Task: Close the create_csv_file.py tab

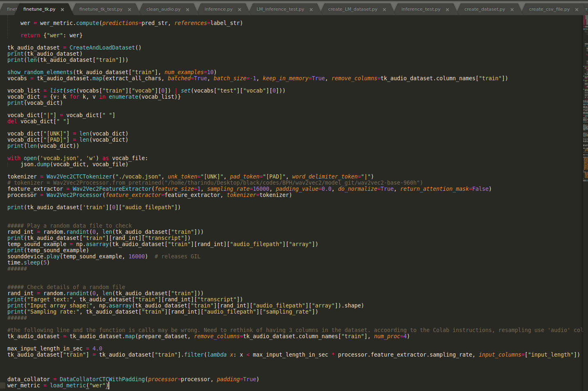Action: coord(577,9)
